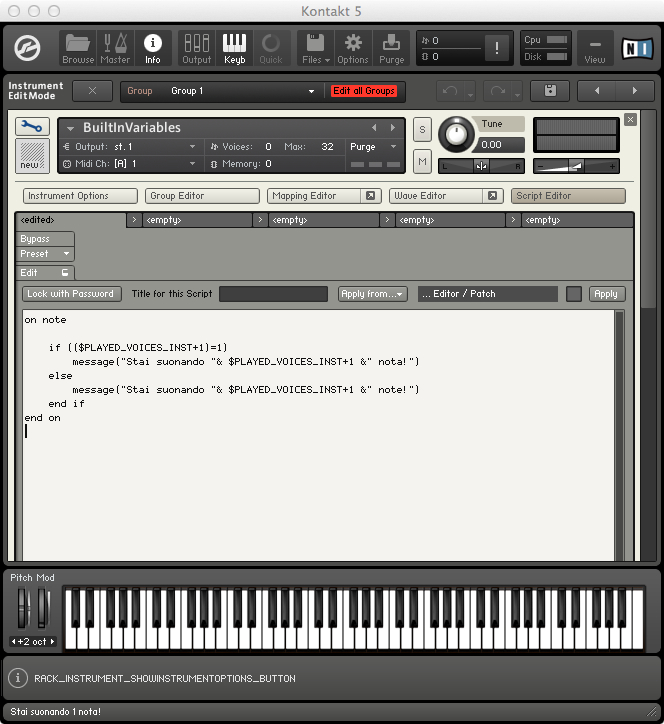This screenshot has width=664, height=724.
Task: Click the wrench icon to exit edit mode
Action: 33,127
